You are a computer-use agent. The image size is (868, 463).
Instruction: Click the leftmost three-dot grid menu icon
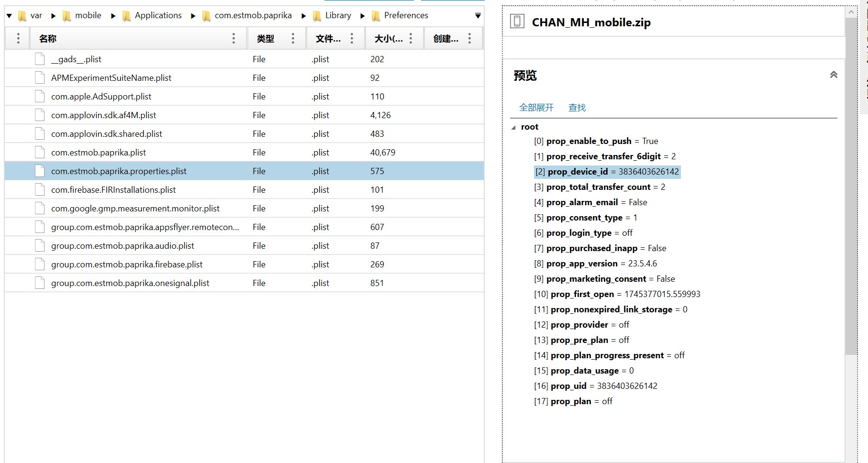(18, 39)
